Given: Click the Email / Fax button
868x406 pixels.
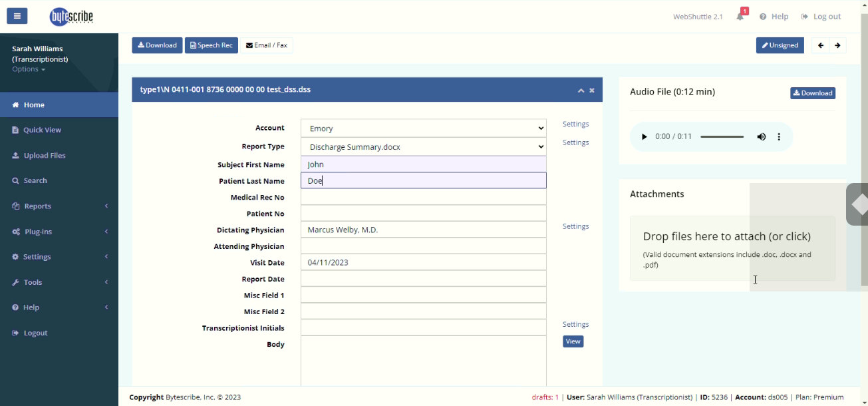Looking at the screenshot, I should 267,45.
